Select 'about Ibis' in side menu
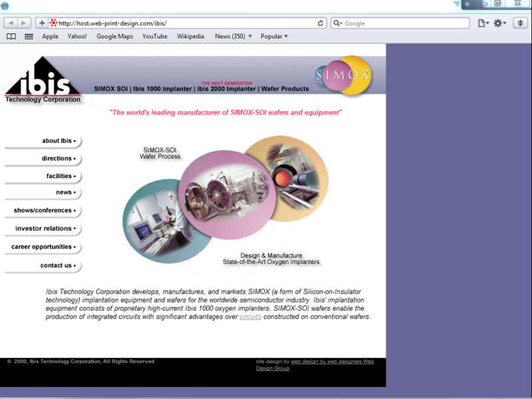Viewport: 532px width, 399px height. point(57,141)
